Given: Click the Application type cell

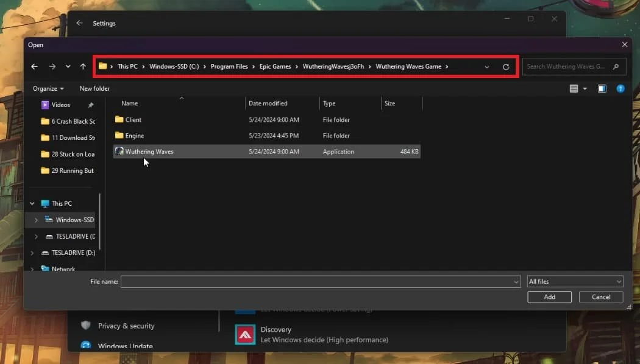Looking at the screenshot, I should click(338, 152).
